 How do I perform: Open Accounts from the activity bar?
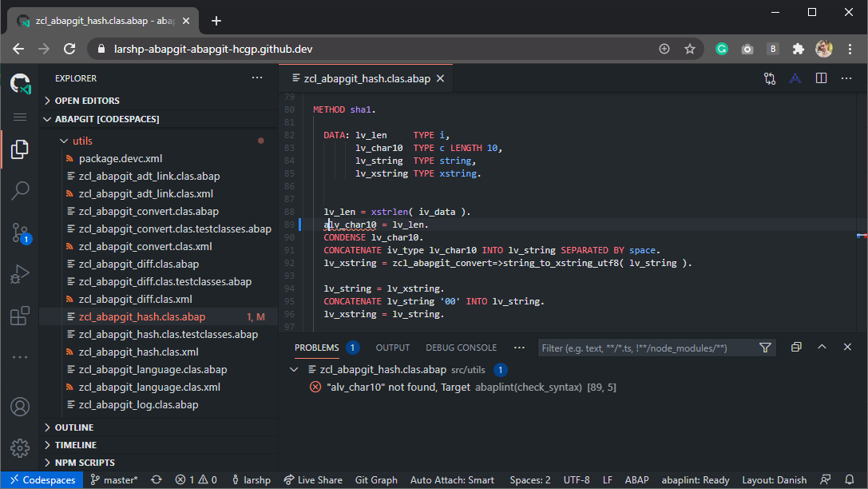pyautogui.click(x=20, y=407)
